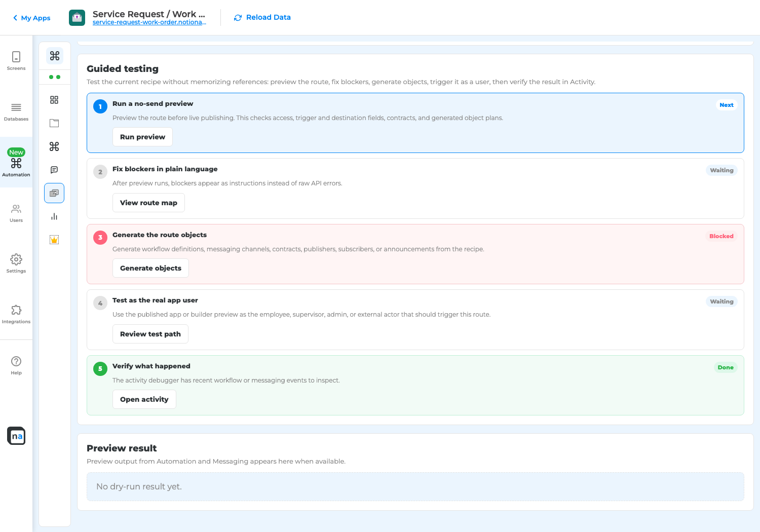
Task: Click the 'na' logo in the sidebar
Action: click(16, 436)
